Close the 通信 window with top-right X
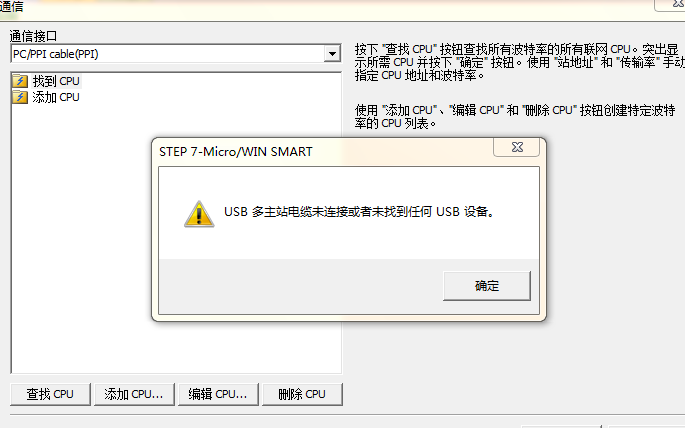 pos(677,3)
